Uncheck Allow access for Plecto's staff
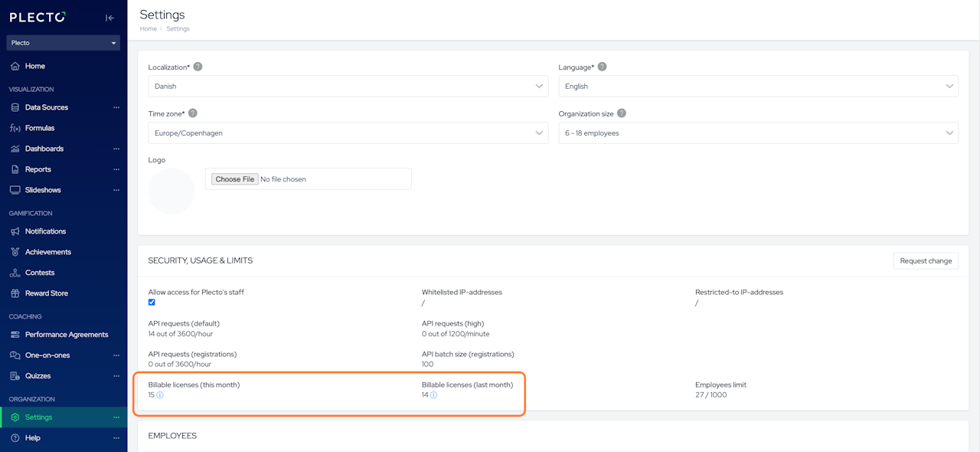 tap(152, 302)
